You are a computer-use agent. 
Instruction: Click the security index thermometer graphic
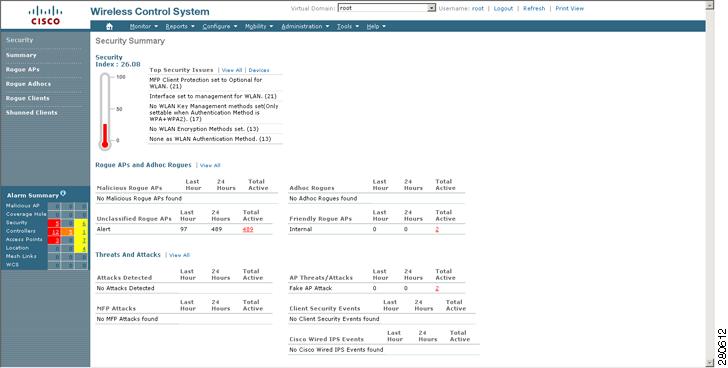(105, 111)
